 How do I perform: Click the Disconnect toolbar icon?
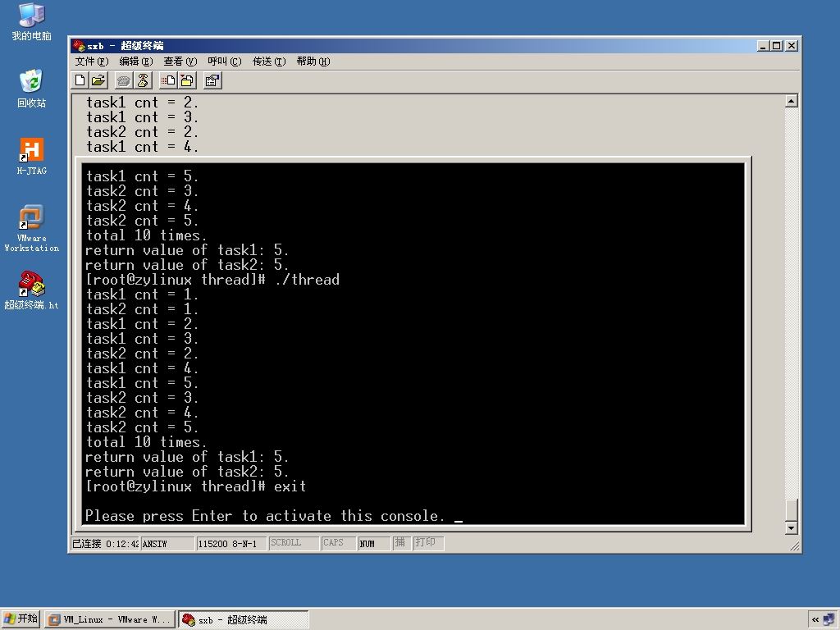point(143,81)
